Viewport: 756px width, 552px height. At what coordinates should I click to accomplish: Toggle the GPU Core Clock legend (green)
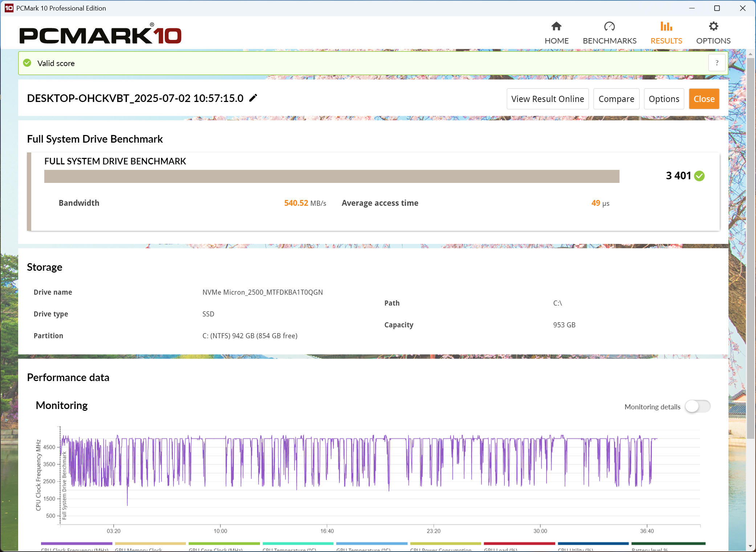[x=224, y=544]
